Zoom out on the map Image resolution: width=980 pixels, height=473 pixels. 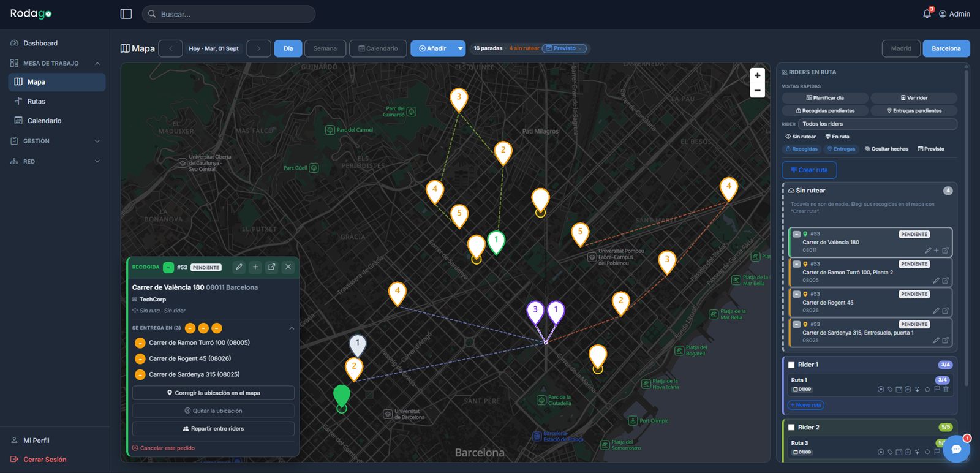758,90
